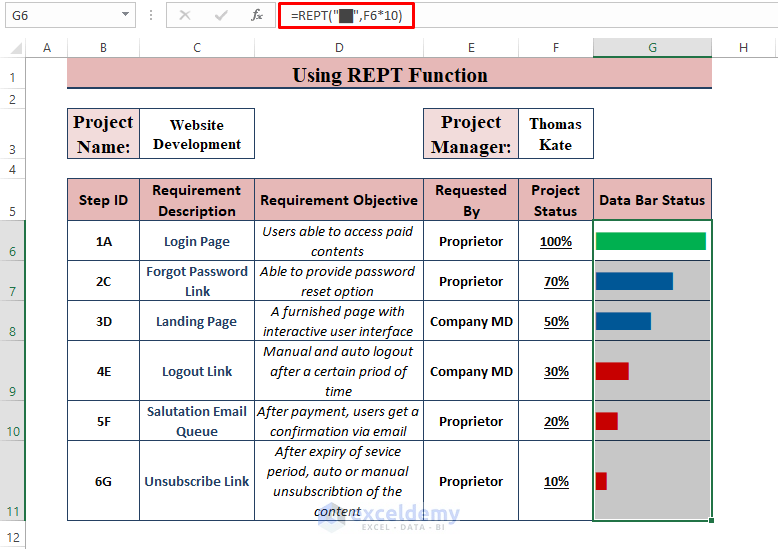This screenshot has width=778, height=549.
Task: Select column E header
Action: point(471,48)
